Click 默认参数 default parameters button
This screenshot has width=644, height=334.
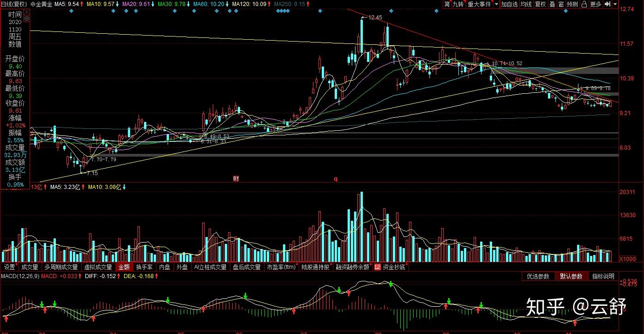(x=571, y=276)
